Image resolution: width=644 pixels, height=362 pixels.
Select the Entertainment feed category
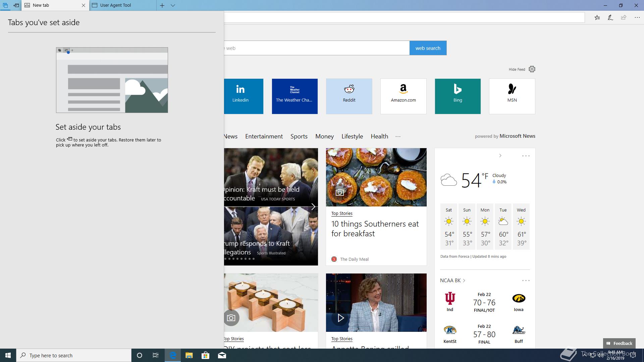pos(264,136)
